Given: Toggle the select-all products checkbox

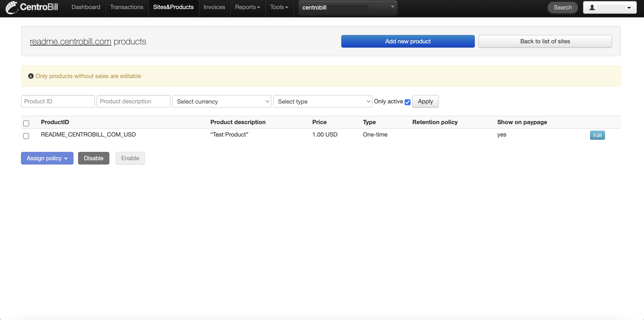Looking at the screenshot, I should pyautogui.click(x=26, y=123).
